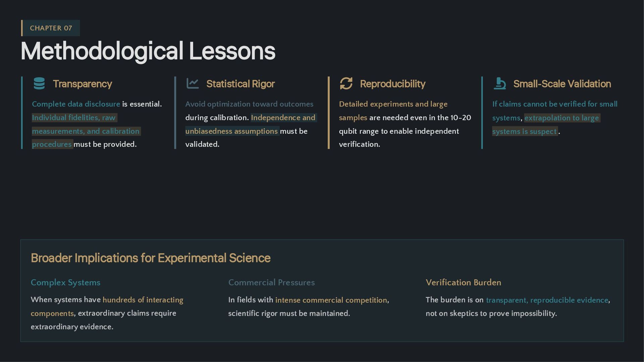This screenshot has width=644, height=362.
Task: Select the CHAPTER 07 label
Action: (x=51, y=28)
